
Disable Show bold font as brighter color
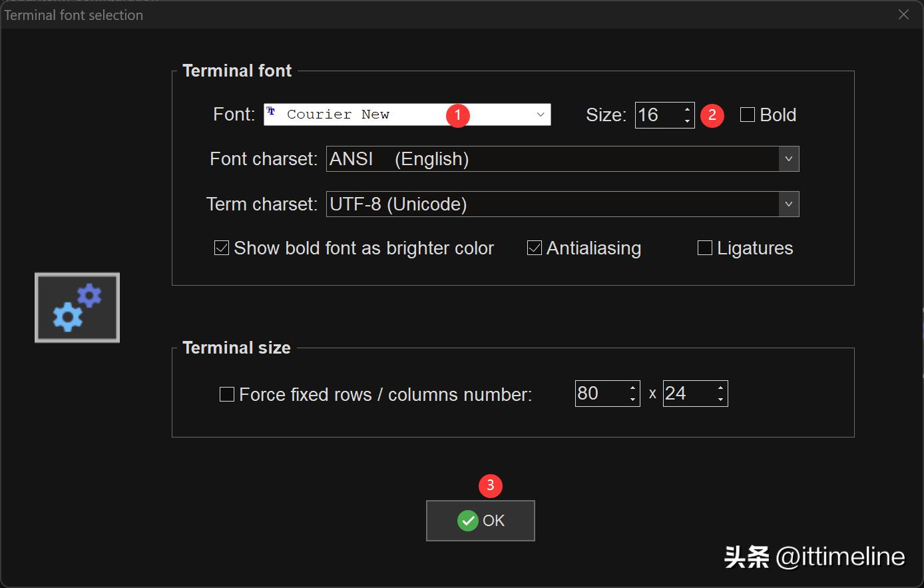(x=222, y=248)
